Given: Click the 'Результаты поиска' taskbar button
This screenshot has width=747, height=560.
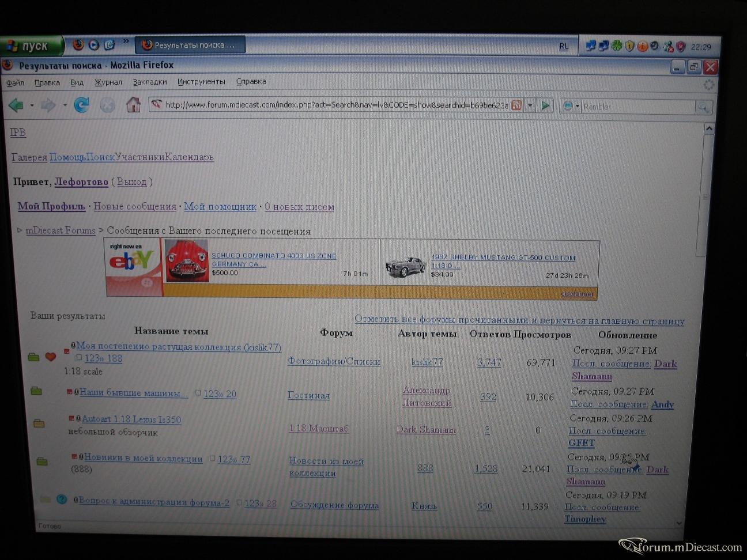Looking at the screenshot, I should [x=190, y=45].
